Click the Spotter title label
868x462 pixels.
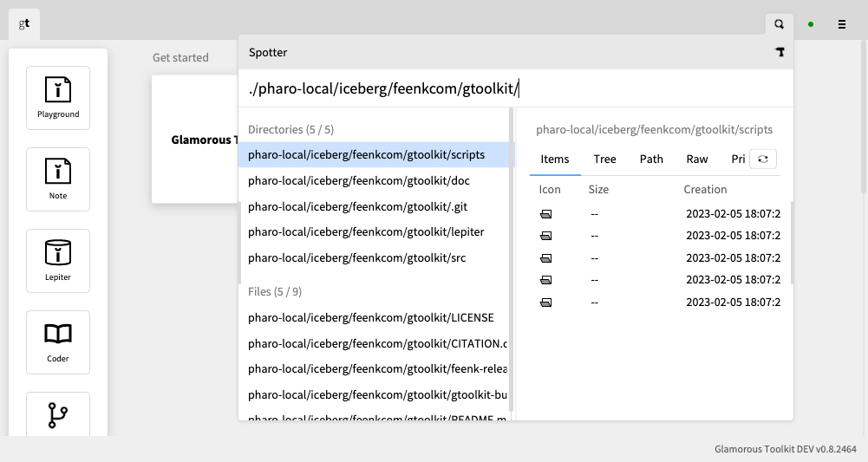point(268,53)
